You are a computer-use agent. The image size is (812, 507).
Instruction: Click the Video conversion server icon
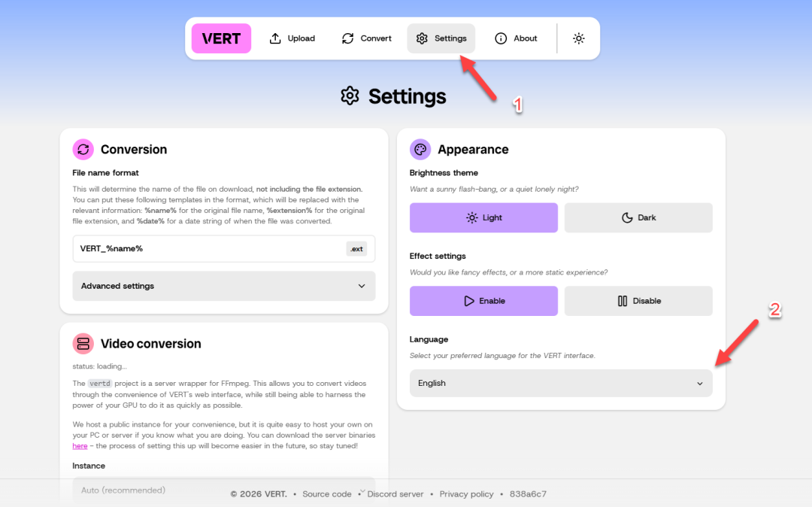click(x=83, y=344)
